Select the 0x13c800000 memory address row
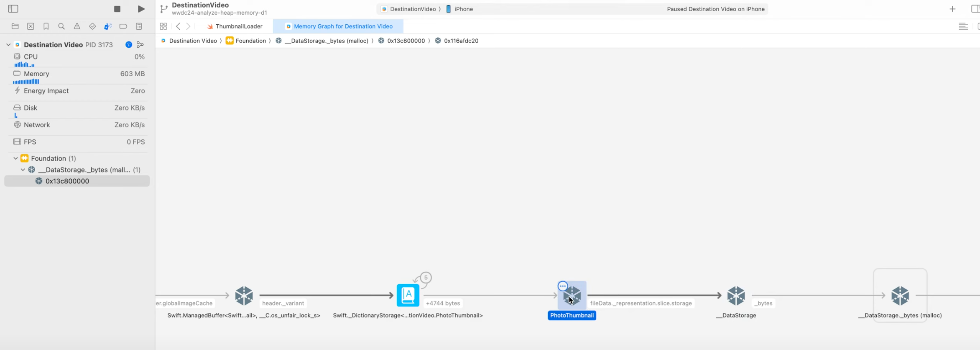This screenshot has height=350, width=980. (77, 181)
